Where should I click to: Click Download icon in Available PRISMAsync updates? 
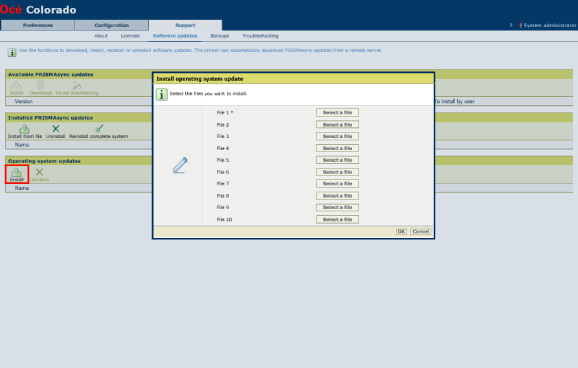coord(41,88)
